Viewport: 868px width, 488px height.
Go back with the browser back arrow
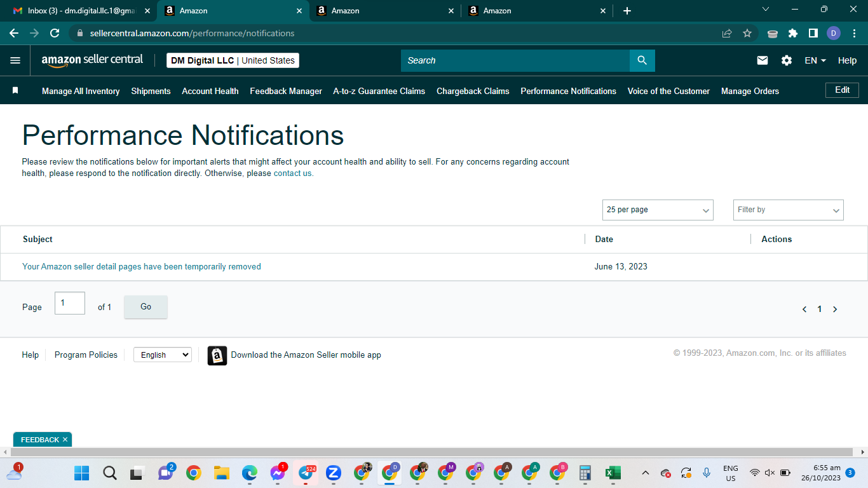pyautogui.click(x=14, y=33)
